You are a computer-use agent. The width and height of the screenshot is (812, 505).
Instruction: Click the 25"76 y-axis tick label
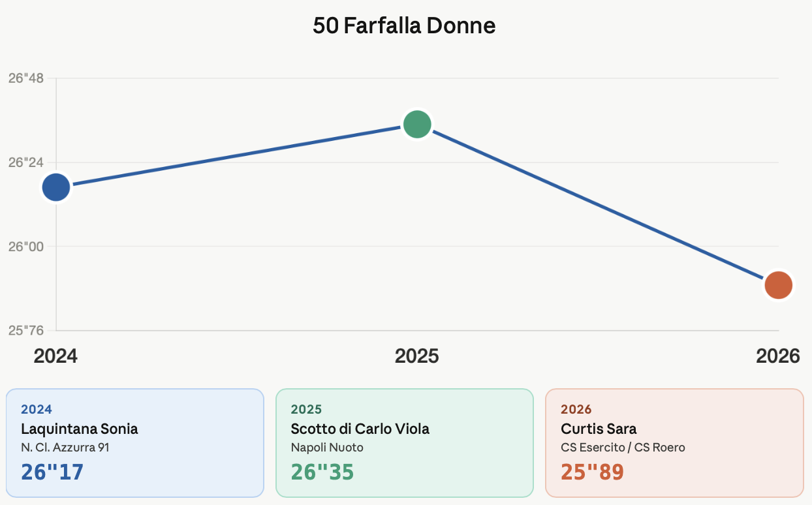[x=26, y=330]
